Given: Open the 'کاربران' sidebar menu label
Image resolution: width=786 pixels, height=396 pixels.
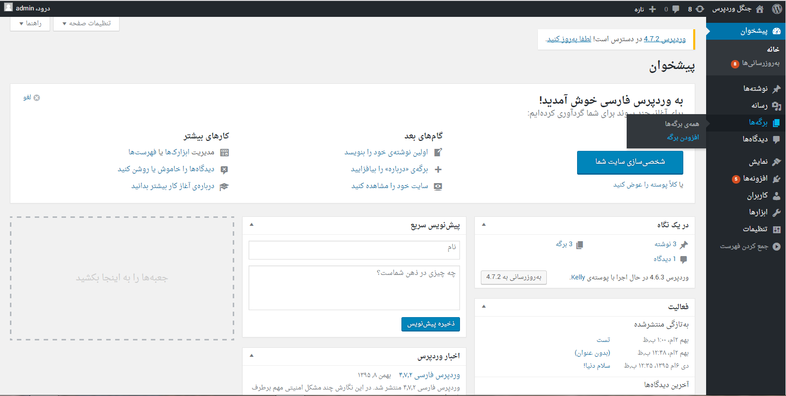Looking at the screenshot, I should coord(758,195).
